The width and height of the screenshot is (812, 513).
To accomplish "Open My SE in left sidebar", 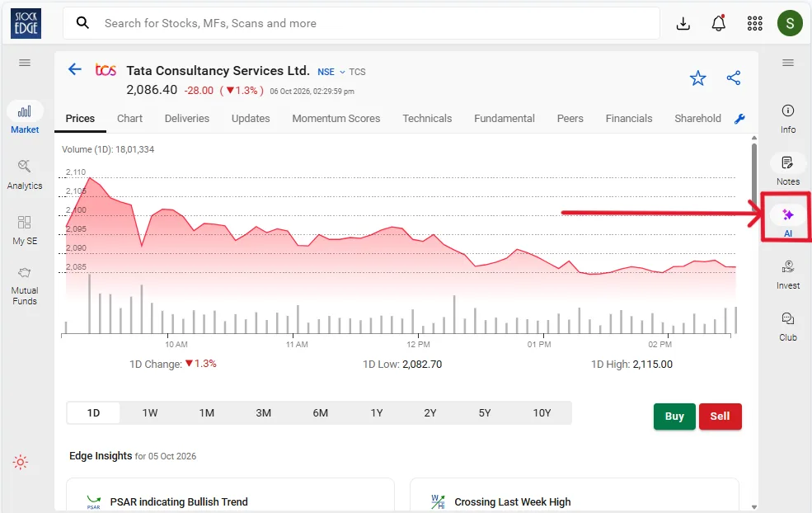I will 25,230.
